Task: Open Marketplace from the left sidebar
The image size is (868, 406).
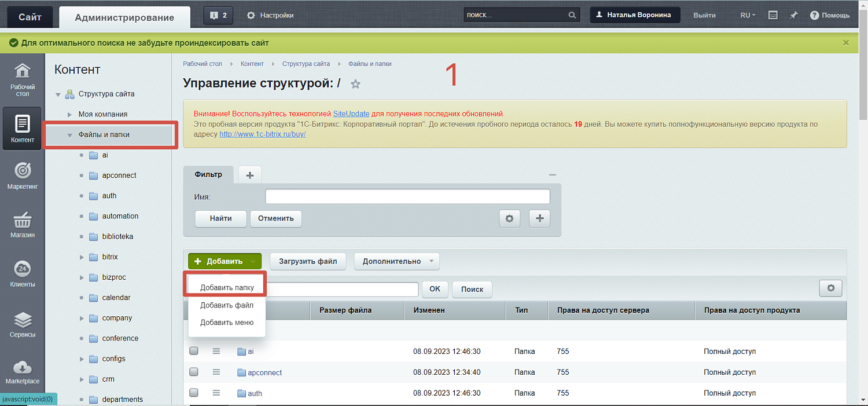Action: pos(22,371)
